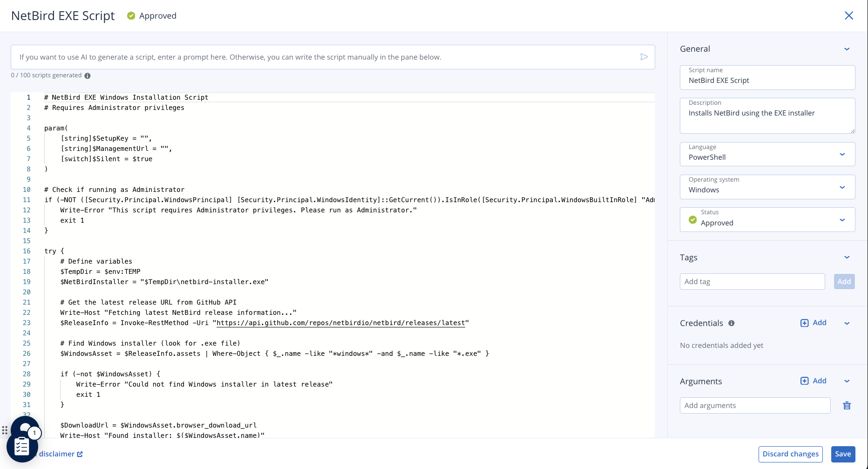This screenshot has height=469, width=868.
Task: Click the Add tag button
Action: tap(844, 282)
